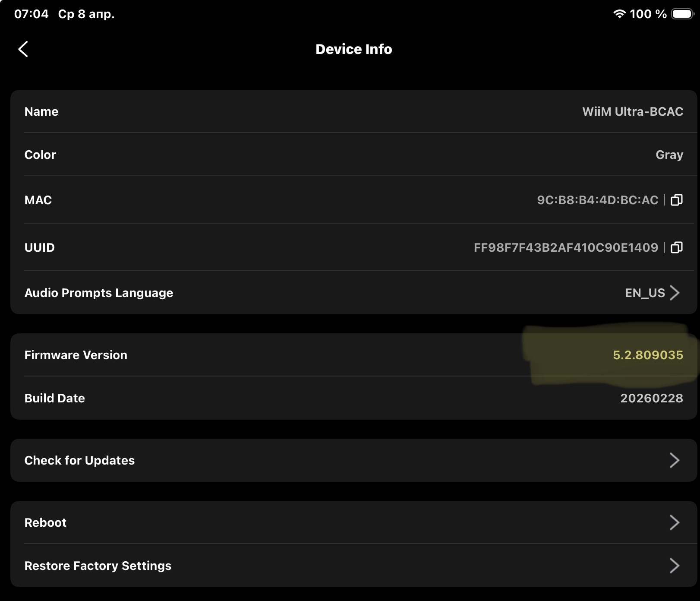Tap the Build Date value 20260228
The width and height of the screenshot is (700, 601).
point(651,398)
